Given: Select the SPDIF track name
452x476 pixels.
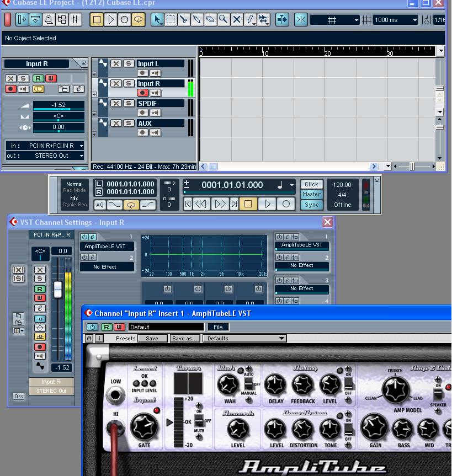Looking at the screenshot, I should point(161,103).
